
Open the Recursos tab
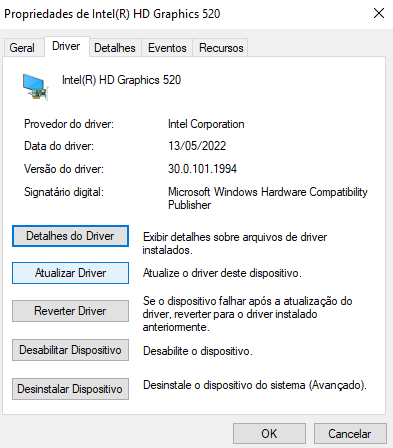click(x=221, y=48)
